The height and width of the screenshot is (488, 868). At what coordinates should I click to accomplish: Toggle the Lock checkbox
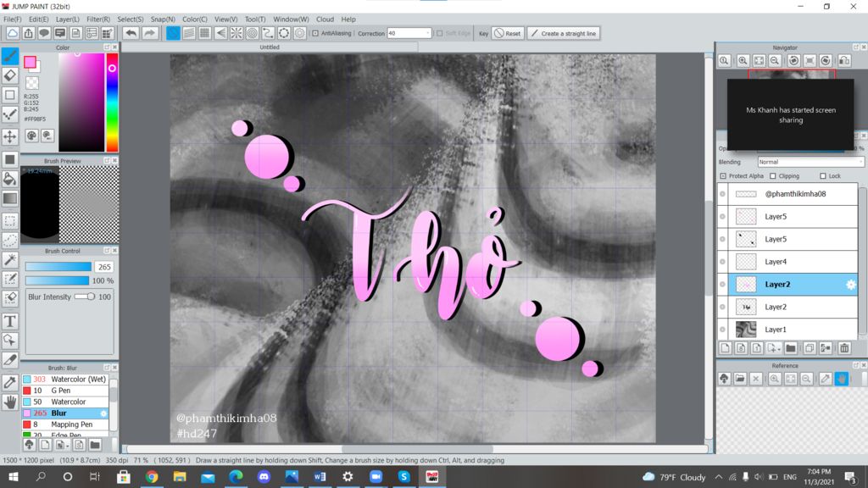tap(822, 176)
